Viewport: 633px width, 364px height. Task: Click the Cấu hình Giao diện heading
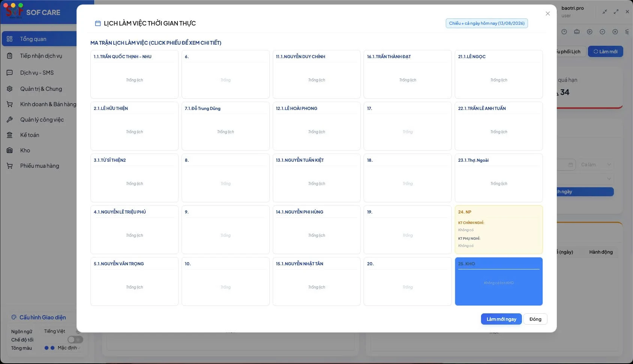click(x=43, y=317)
